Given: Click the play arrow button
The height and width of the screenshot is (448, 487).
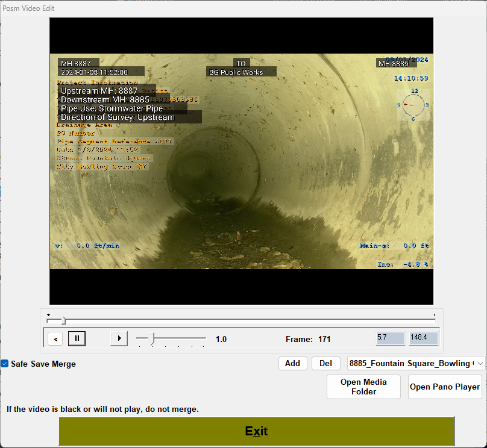Looking at the screenshot, I should [119, 338].
